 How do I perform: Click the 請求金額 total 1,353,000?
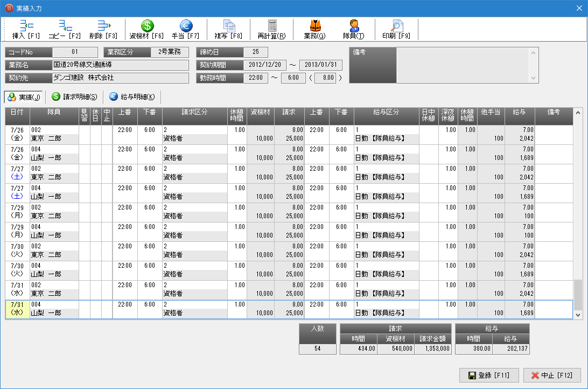432,349
